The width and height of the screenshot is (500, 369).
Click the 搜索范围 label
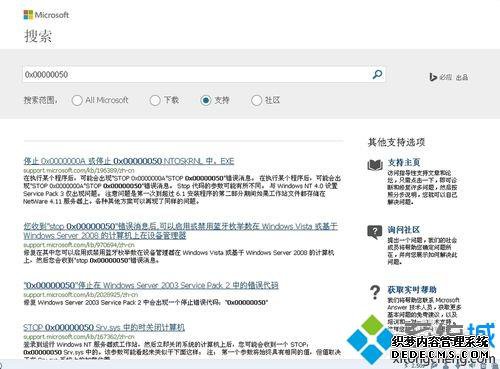coord(40,100)
